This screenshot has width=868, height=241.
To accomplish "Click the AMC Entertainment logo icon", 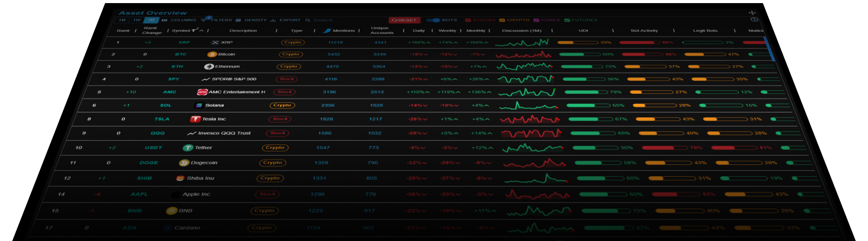I will point(202,92).
